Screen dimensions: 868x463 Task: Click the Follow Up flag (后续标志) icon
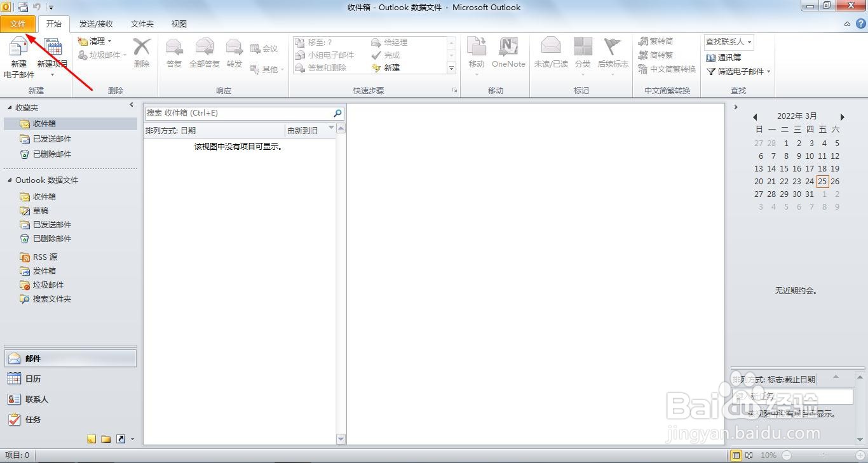tap(613, 47)
